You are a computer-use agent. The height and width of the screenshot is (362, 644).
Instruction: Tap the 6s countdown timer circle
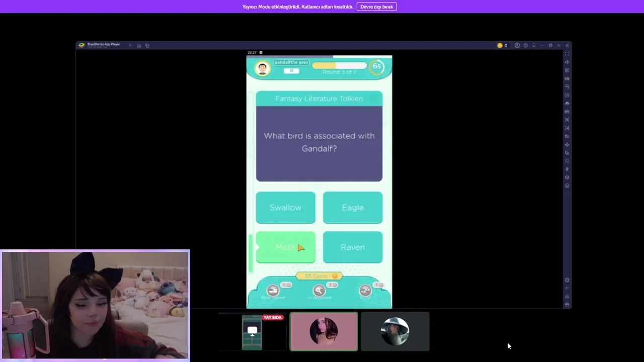[x=377, y=66]
